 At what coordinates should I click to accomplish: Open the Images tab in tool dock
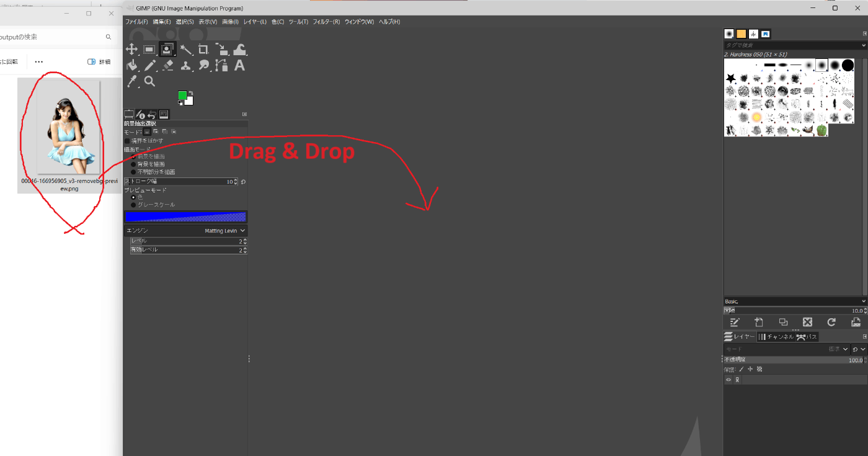pyautogui.click(x=164, y=114)
